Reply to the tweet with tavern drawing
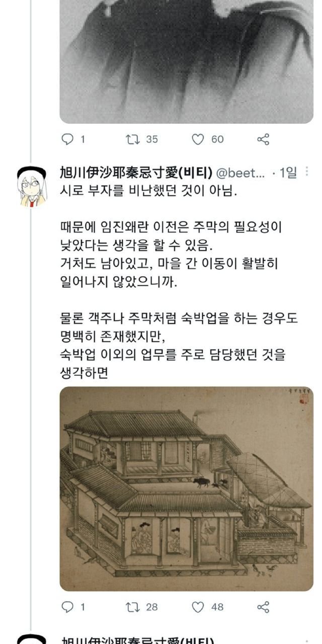 click(67, 607)
